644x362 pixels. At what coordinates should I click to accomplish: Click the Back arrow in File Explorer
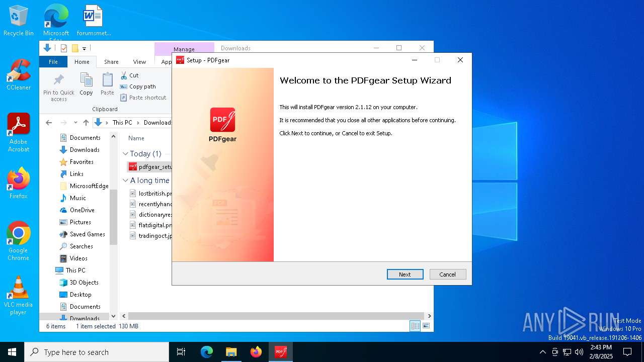pyautogui.click(x=49, y=123)
